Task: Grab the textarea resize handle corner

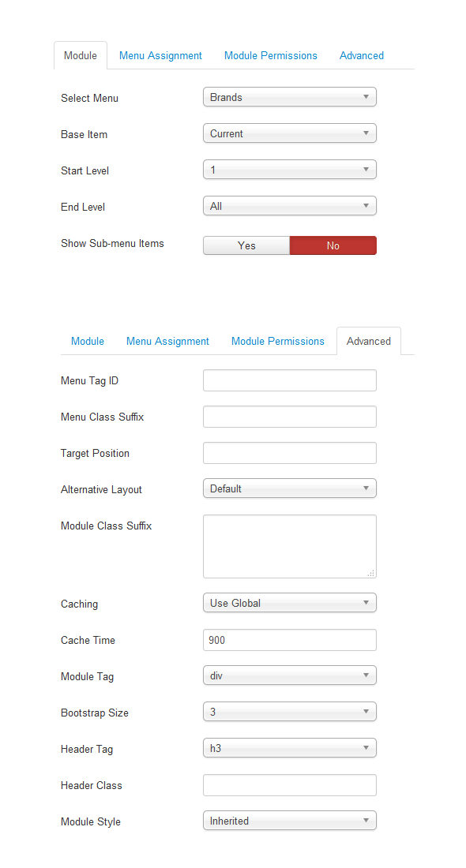Action: point(371,574)
